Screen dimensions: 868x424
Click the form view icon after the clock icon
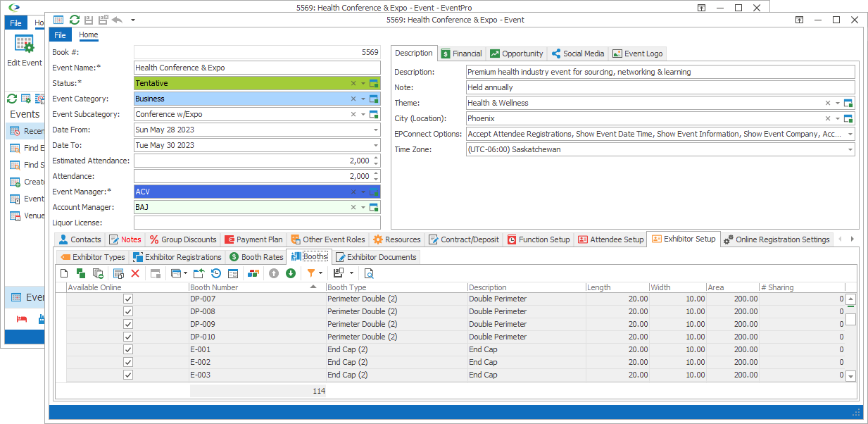(233, 273)
